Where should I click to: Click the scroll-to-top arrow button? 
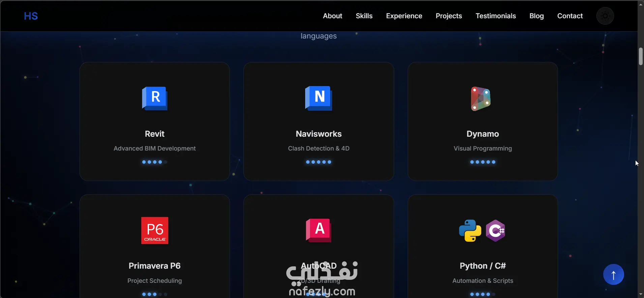click(x=614, y=274)
